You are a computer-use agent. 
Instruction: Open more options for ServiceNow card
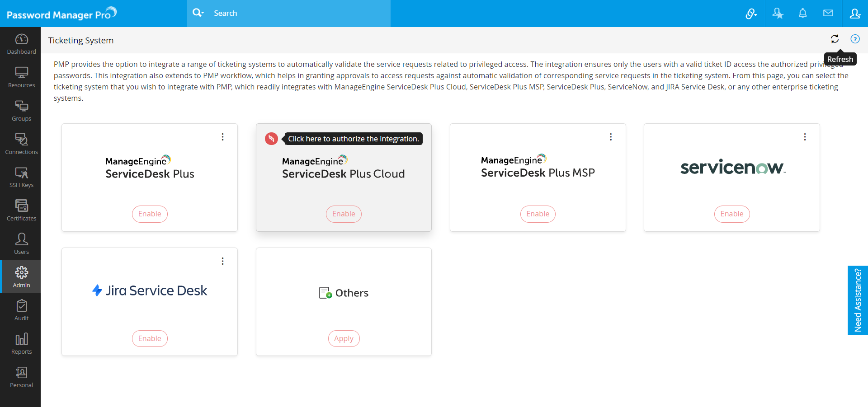805,137
